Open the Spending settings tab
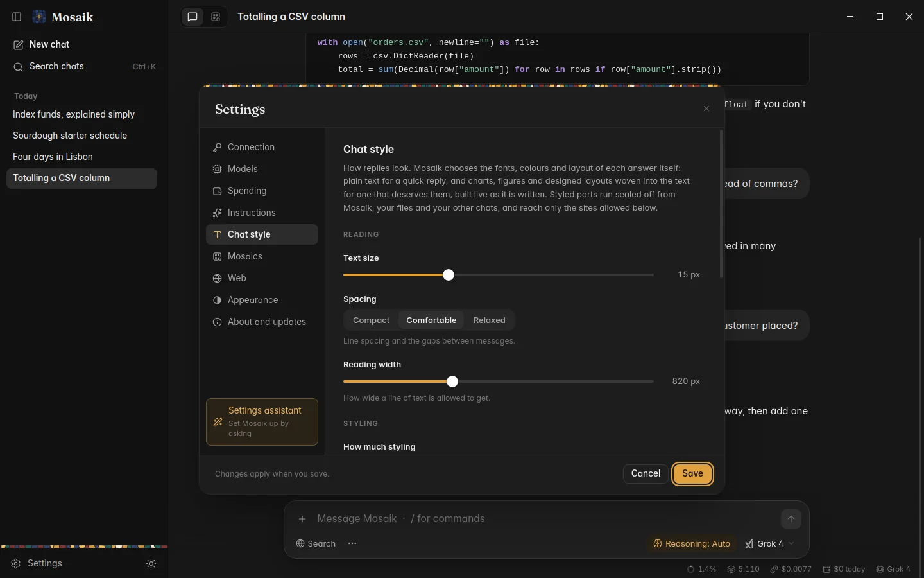 [x=262, y=191]
